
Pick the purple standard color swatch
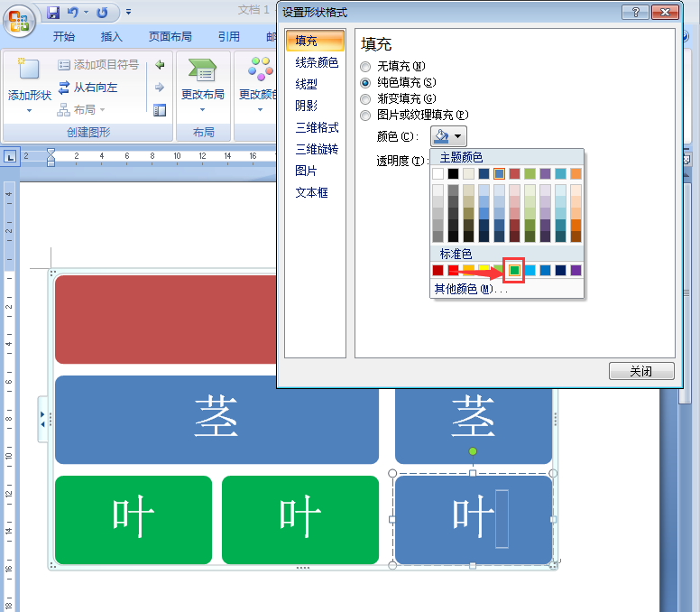tap(576, 270)
